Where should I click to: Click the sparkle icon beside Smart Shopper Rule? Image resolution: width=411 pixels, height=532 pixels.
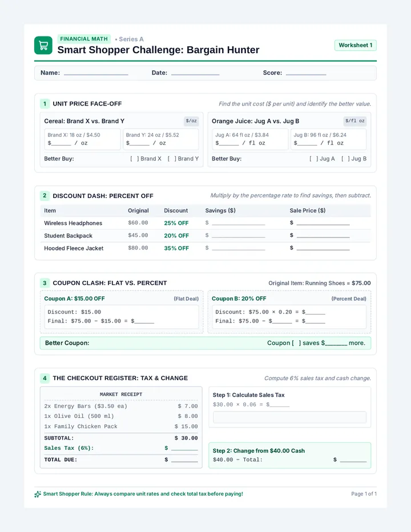pyautogui.click(x=37, y=494)
